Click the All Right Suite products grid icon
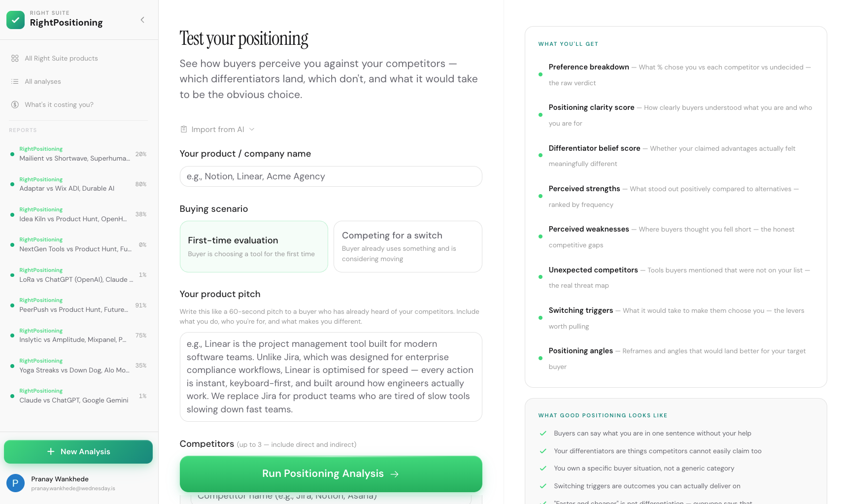 coord(15,58)
